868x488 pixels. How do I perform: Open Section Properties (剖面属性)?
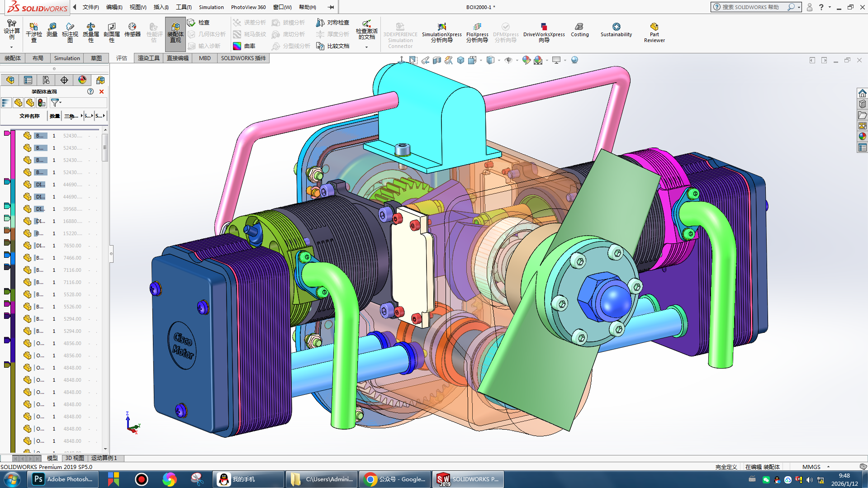111,32
